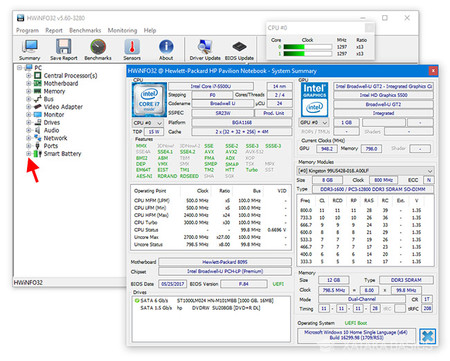Click the Network tree icon

(38, 138)
